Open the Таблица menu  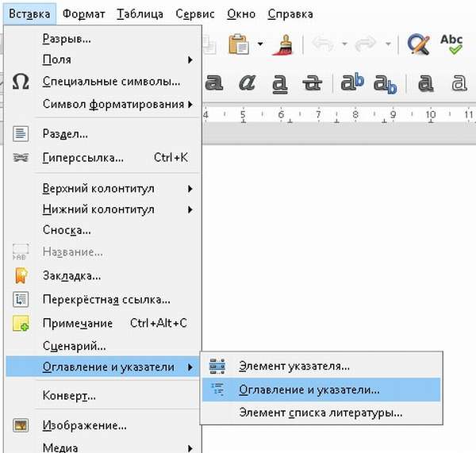[x=140, y=14]
